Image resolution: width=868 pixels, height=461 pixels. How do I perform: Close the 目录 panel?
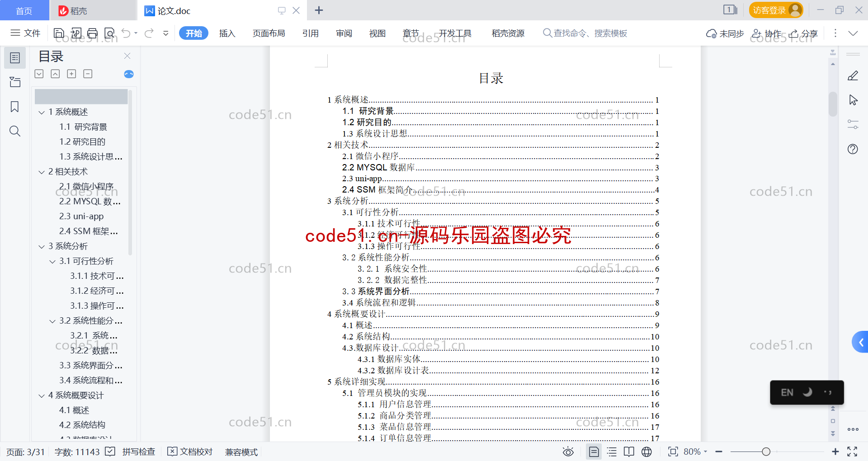[x=127, y=56]
